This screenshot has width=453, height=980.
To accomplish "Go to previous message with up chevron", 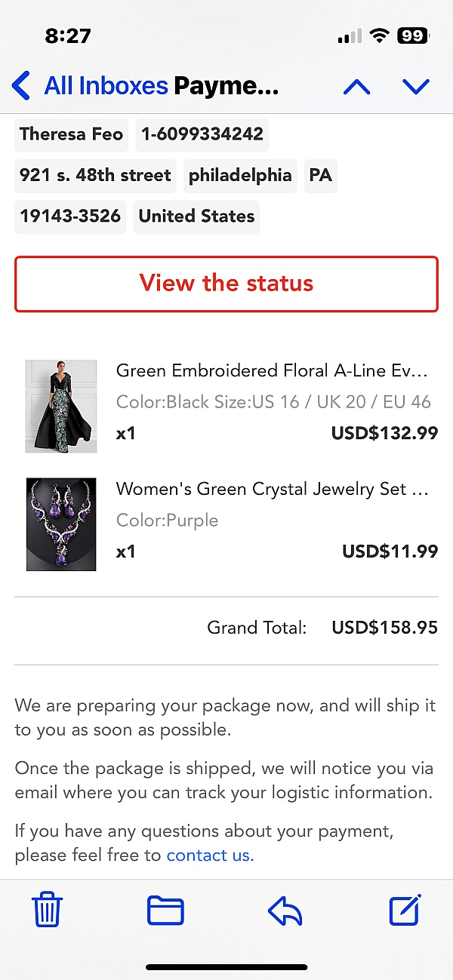I will click(356, 87).
